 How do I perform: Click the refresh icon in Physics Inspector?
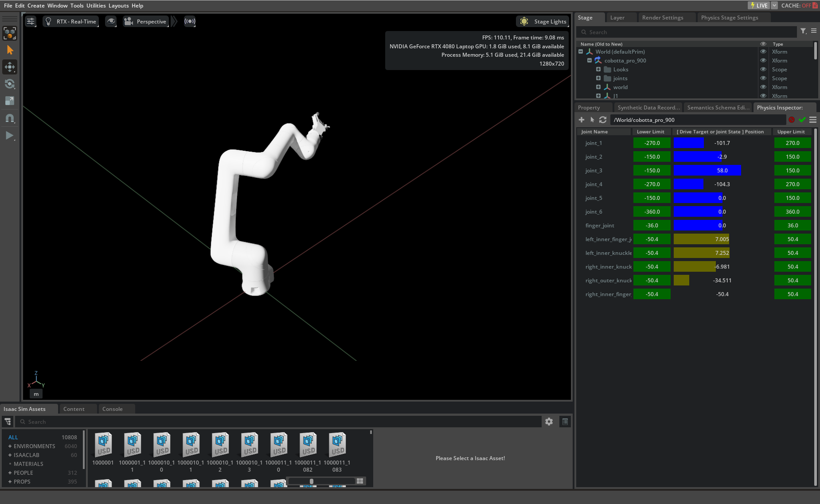(x=603, y=120)
